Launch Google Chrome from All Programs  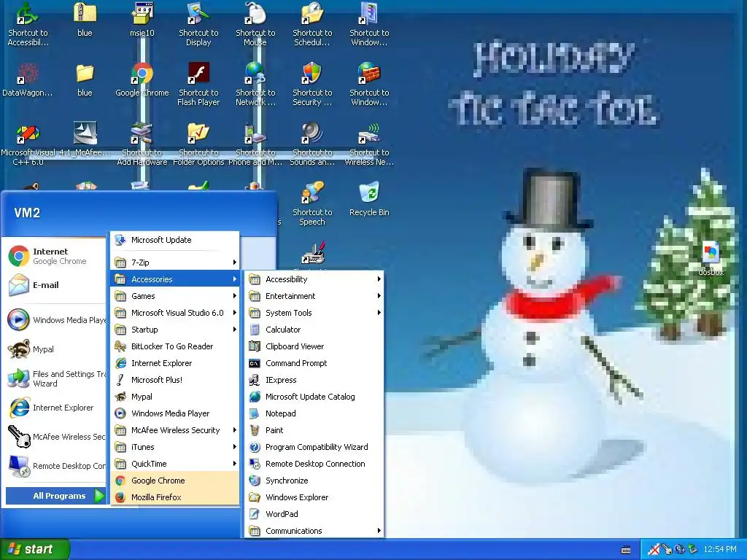pyautogui.click(x=175, y=481)
